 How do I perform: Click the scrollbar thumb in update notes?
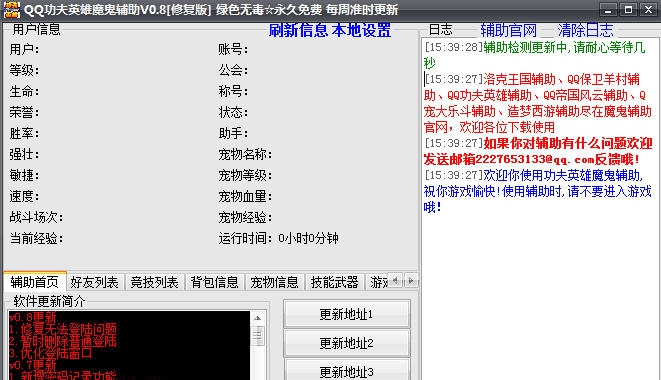258,336
